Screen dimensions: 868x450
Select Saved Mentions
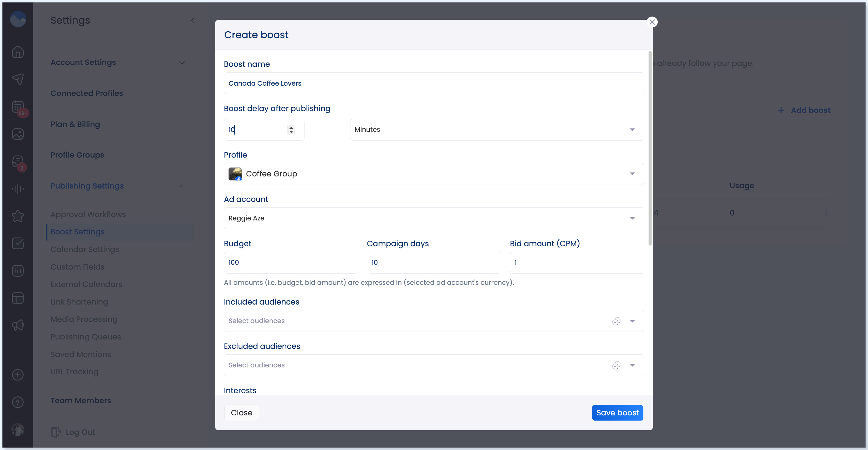pyautogui.click(x=81, y=354)
